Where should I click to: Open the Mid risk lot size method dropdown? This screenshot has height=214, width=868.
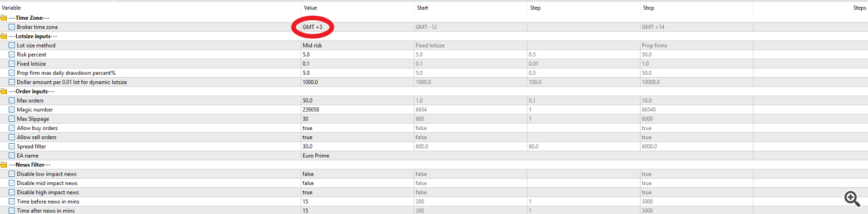click(312, 45)
